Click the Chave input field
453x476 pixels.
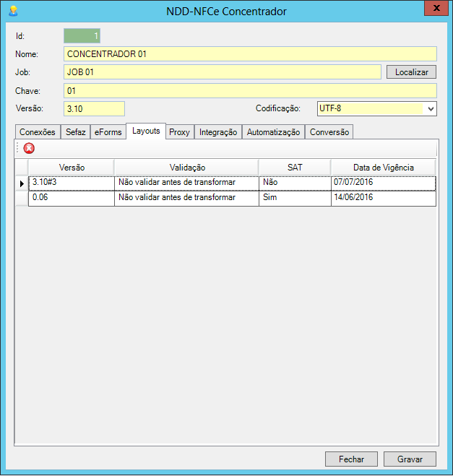[249, 90]
